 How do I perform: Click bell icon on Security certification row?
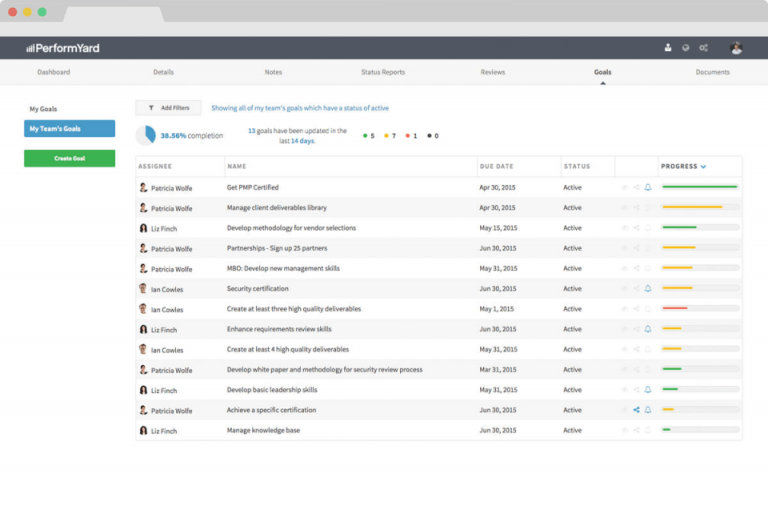pos(648,289)
